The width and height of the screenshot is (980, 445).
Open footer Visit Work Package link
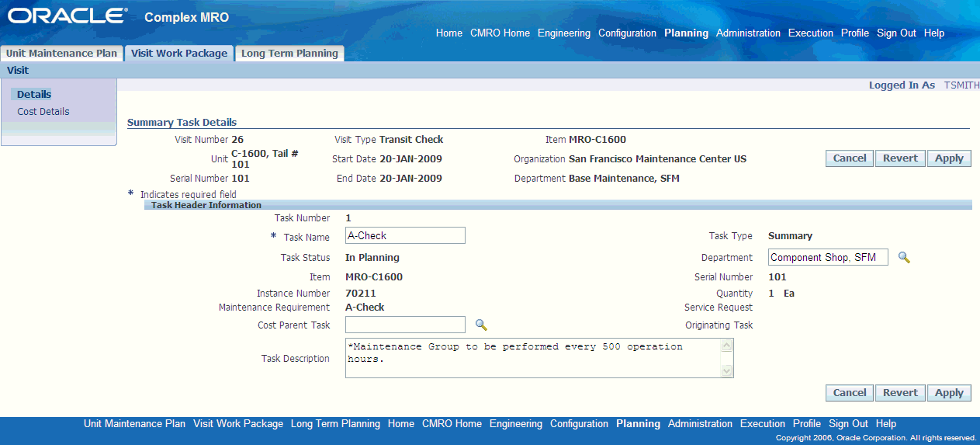238,424
